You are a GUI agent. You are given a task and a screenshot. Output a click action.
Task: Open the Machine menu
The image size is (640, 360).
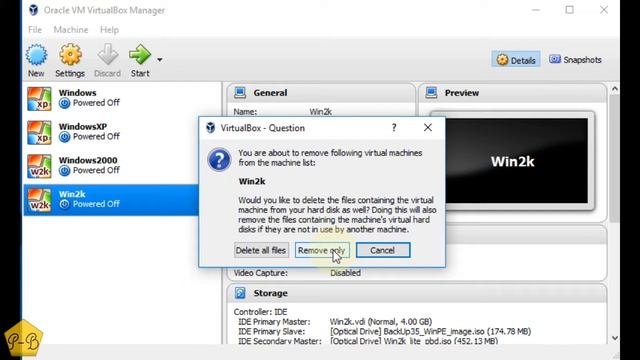click(71, 30)
